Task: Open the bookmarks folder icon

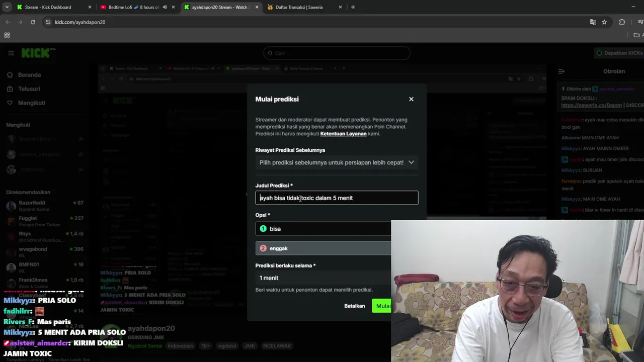Action: [x=636, y=35]
